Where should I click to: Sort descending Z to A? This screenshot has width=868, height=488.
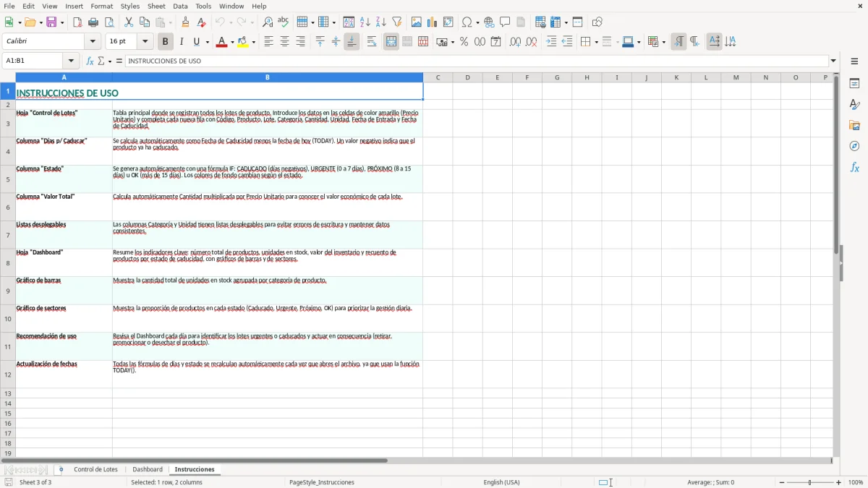[380, 22]
